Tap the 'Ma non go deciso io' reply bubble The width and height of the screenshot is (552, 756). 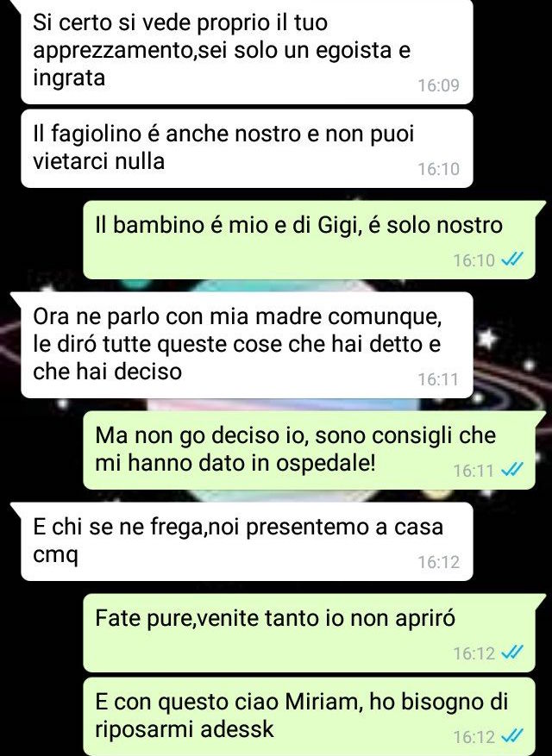[x=309, y=450]
